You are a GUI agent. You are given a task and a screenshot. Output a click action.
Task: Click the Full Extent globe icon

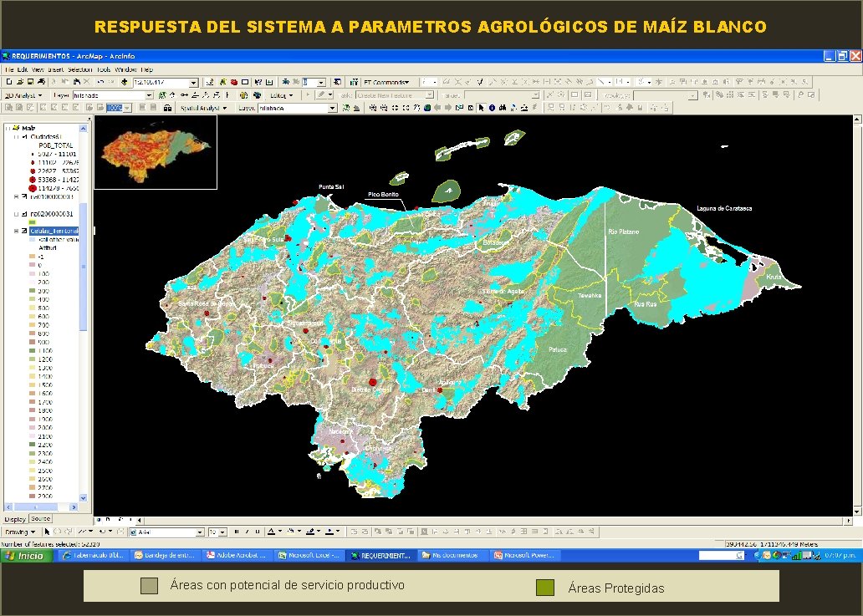click(427, 108)
